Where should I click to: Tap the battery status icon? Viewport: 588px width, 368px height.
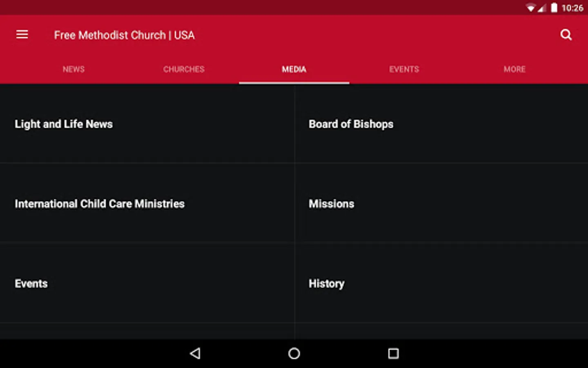click(554, 8)
